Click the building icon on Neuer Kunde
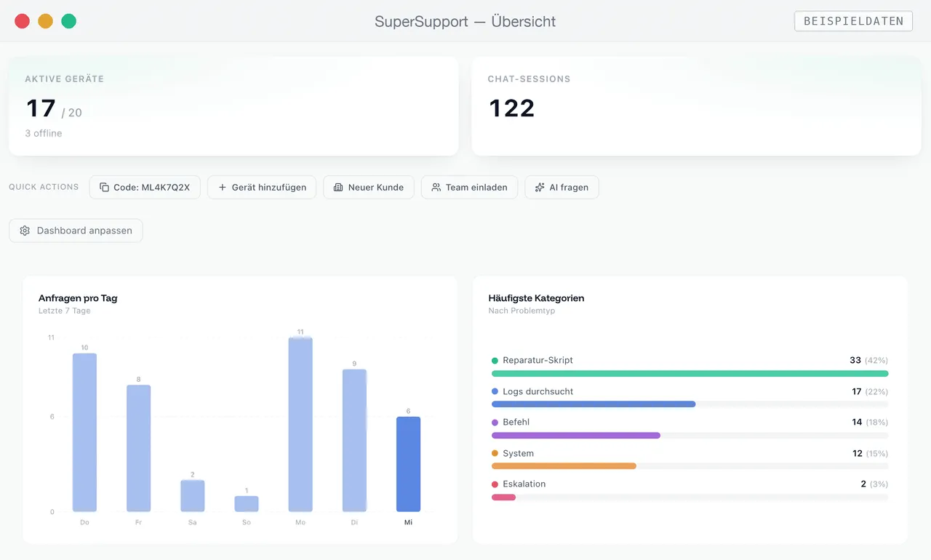Image resolution: width=931 pixels, height=560 pixels. coord(338,188)
